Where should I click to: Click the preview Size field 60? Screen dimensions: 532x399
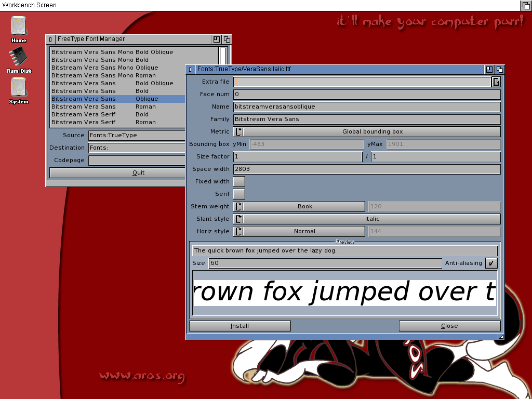tap(325, 263)
